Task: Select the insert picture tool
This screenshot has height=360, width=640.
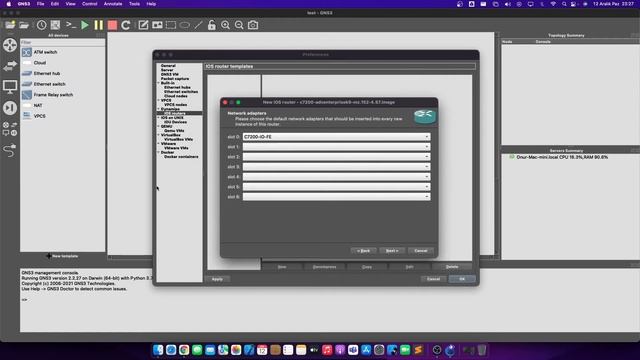Action: (157, 25)
